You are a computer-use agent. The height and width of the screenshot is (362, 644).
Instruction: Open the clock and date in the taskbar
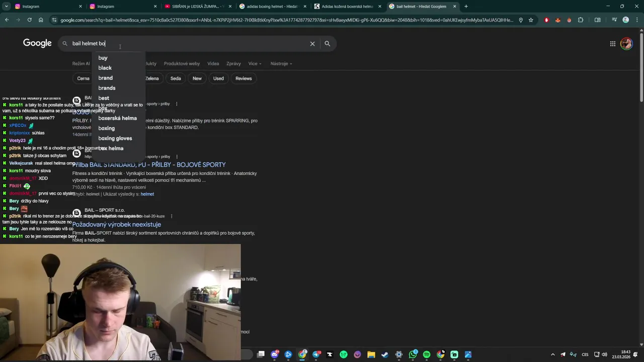pos(621,354)
